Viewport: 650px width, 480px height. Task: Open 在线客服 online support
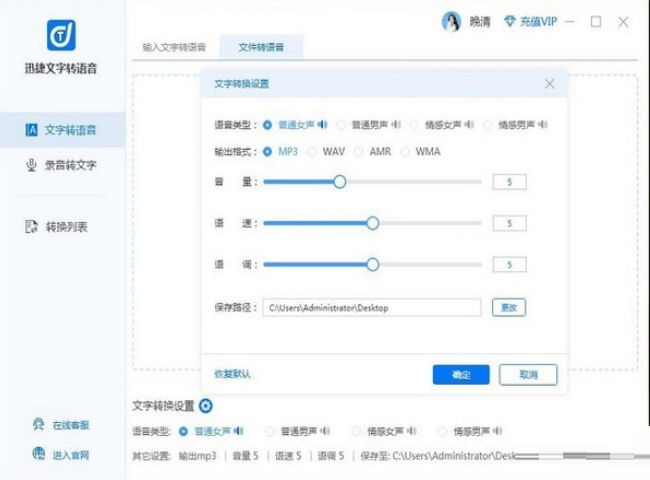tap(70, 425)
